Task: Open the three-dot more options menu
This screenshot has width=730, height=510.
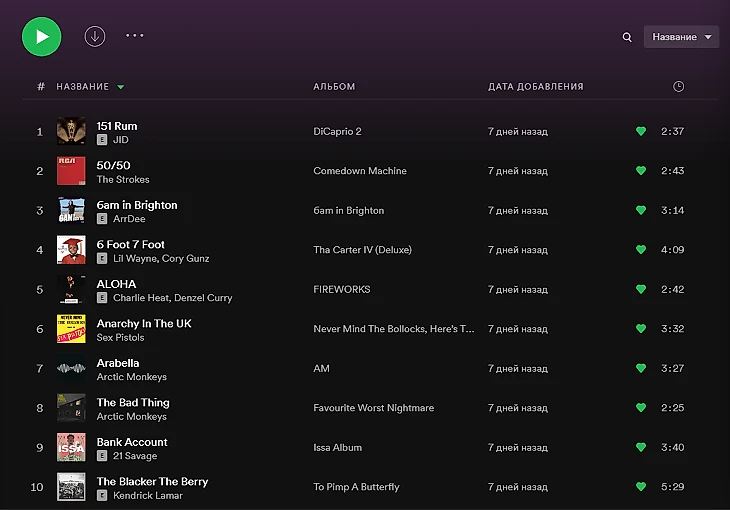Action: (x=135, y=36)
